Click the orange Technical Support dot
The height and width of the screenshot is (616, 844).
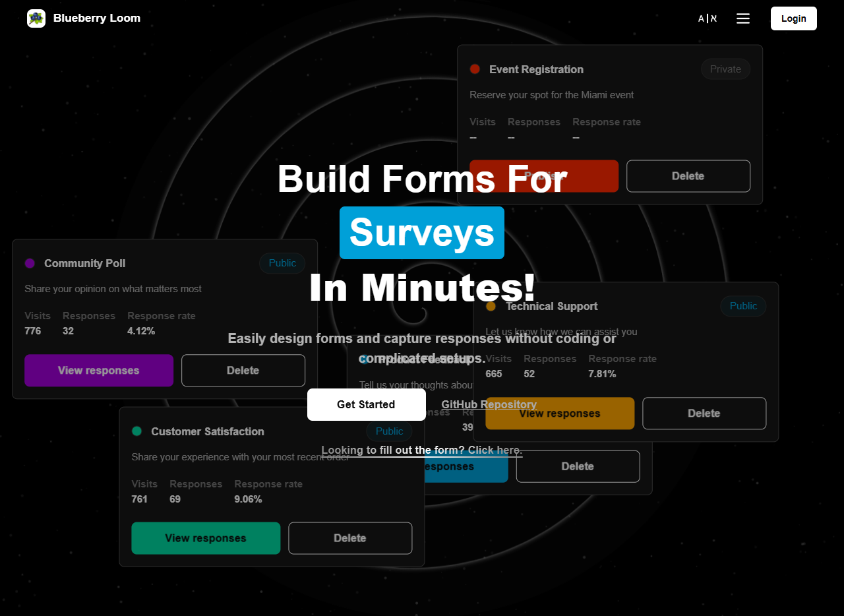[x=491, y=306]
